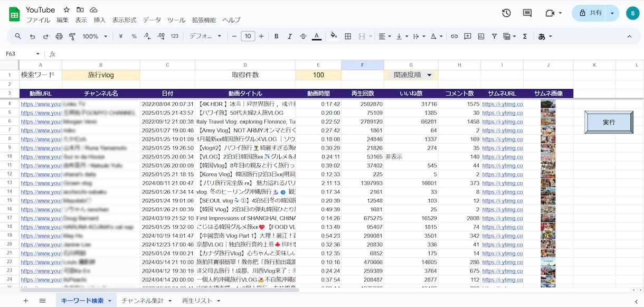Viewport: 644px width, 307px height.
Task: Open the text color picker
Action: [316, 36]
